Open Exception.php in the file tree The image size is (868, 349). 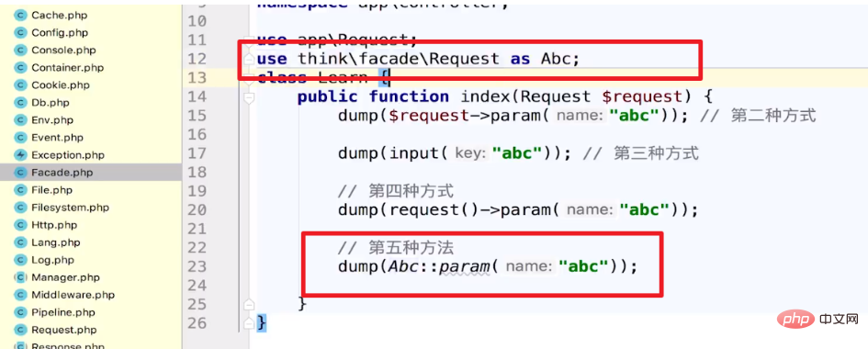click(68, 155)
